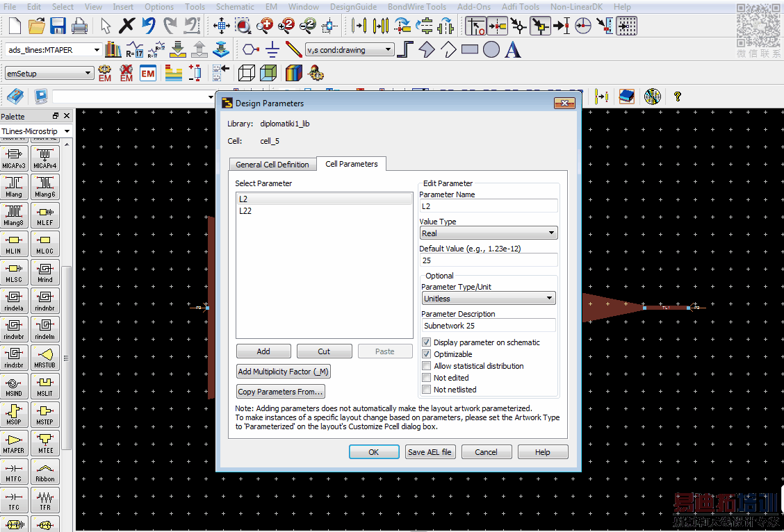Screen dimensions: 784x532
Task: Select the MSOP palette component
Action: pyautogui.click(x=13, y=415)
